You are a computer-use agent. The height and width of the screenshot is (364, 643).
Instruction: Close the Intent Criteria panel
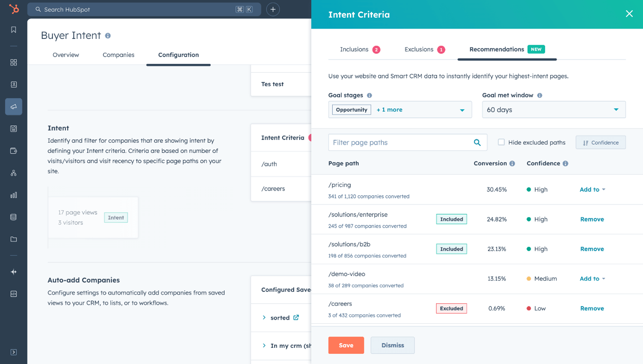coord(629,14)
